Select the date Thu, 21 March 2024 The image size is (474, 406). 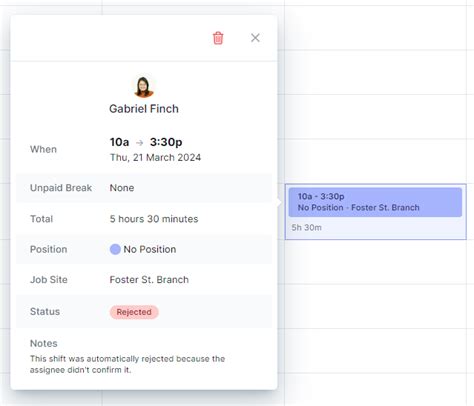(x=155, y=157)
